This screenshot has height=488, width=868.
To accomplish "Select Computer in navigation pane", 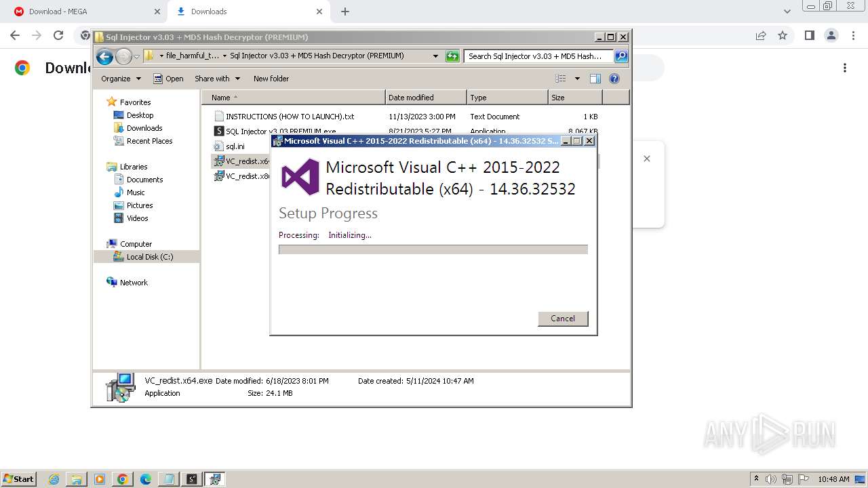I will [136, 244].
